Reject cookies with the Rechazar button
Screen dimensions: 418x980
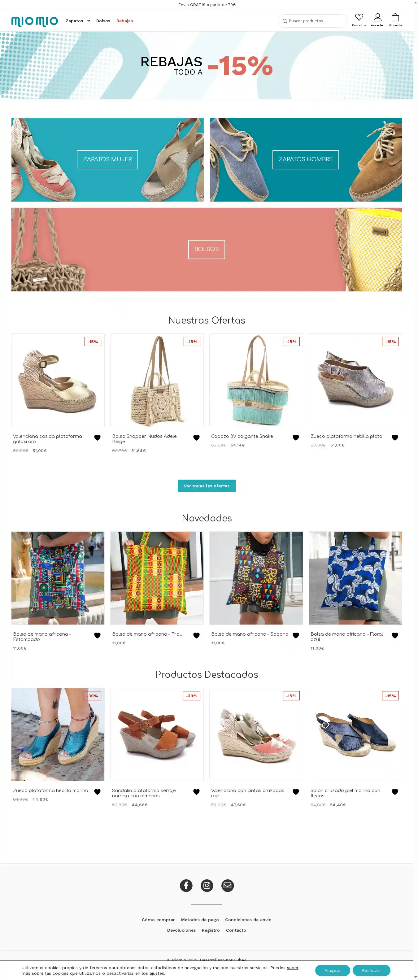point(371,970)
